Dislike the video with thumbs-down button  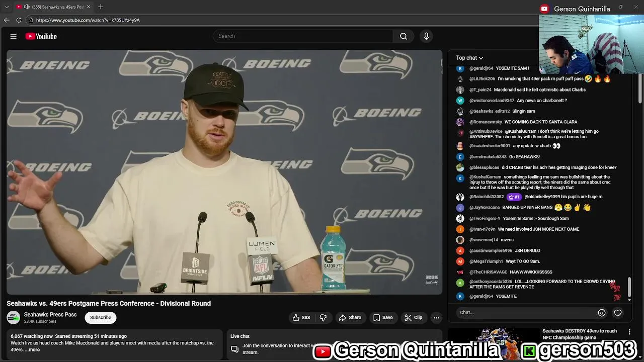[x=324, y=318]
